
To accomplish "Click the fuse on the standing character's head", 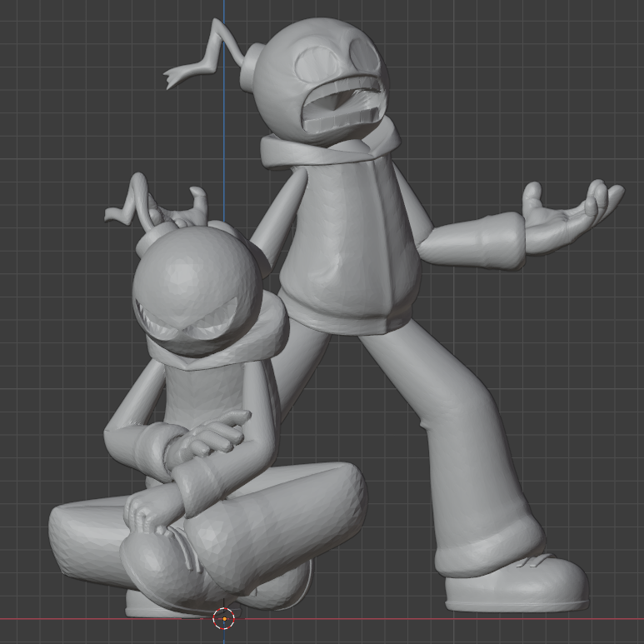I will click(x=205, y=53).
